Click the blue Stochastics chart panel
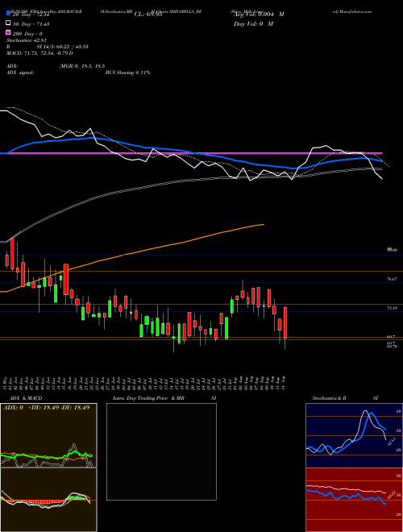 (x=354, y=435)
